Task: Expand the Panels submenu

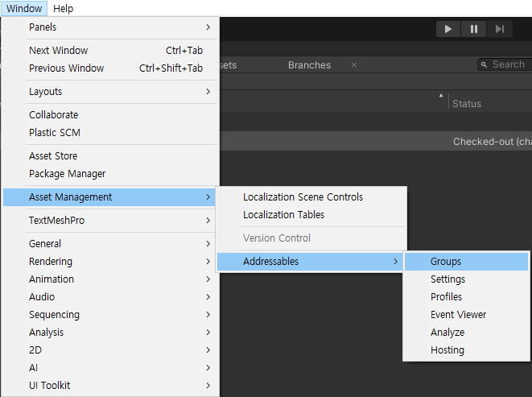Action: 109,27
